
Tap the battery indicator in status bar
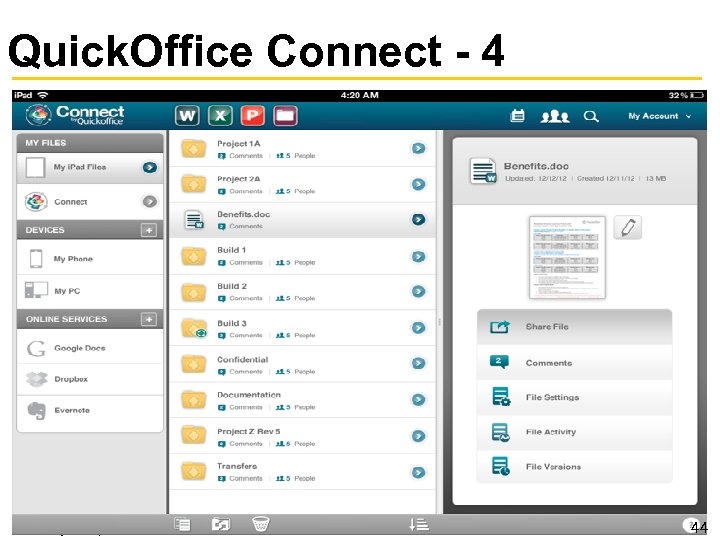697,95
